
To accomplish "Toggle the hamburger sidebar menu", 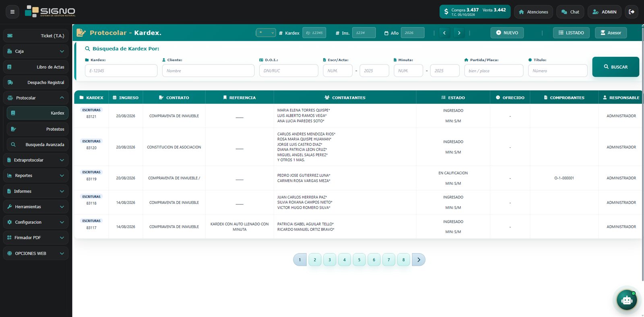I will 12,12.
